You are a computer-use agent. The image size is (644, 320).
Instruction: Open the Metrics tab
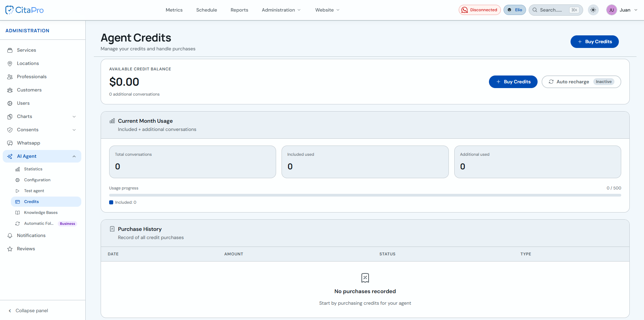pos(174,10)
